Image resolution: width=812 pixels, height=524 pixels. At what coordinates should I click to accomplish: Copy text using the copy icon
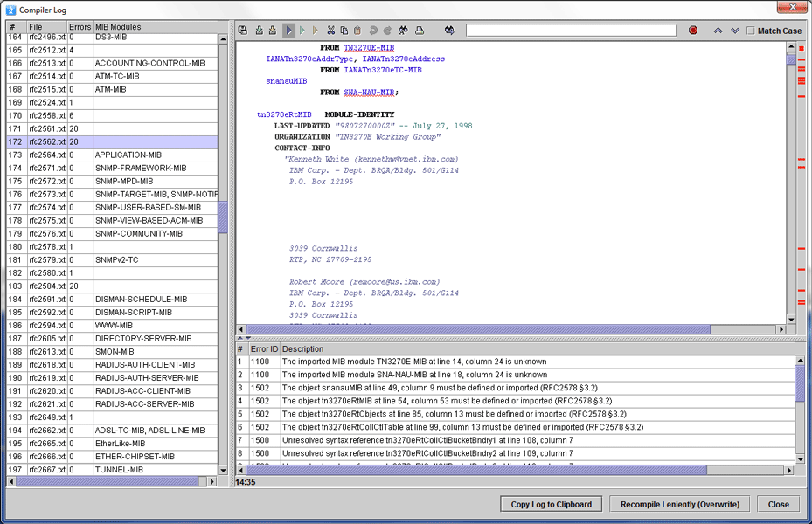(344, 30)
